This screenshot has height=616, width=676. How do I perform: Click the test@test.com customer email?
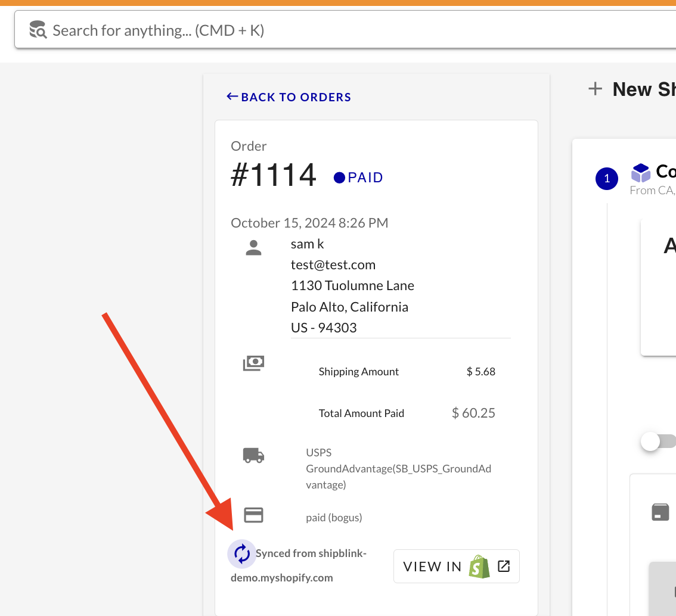333,265
